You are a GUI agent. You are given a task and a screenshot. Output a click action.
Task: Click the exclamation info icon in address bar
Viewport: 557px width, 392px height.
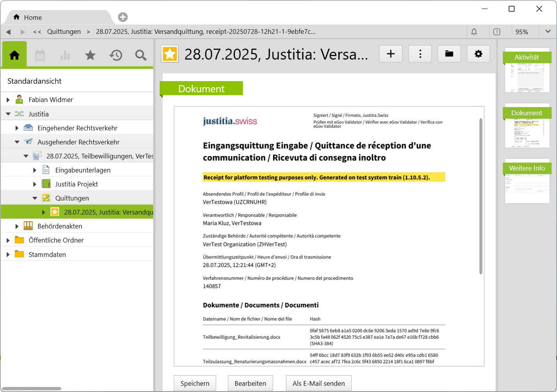pos(497,32)
